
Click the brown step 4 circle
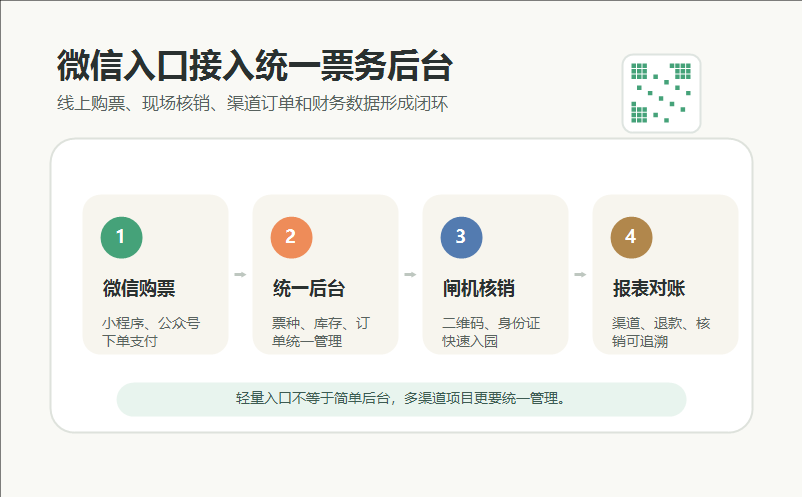pyautogui.click(x=631, y=237)
